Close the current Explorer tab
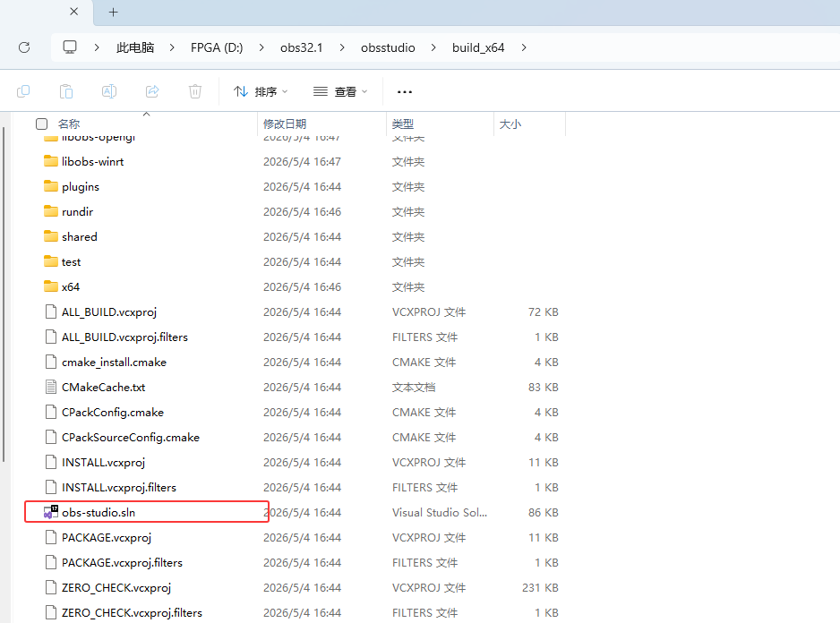Screen dimensions: 840x640 click(x=74, y=12)
